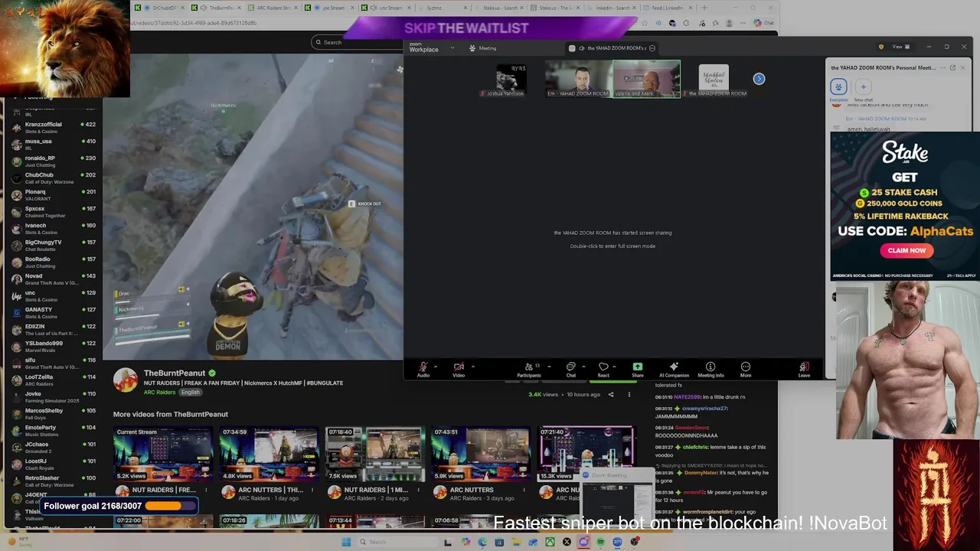Open the ARC NUTTERS video options menu
This screenshot has width=980, height=551.
(x=524, y=490)
